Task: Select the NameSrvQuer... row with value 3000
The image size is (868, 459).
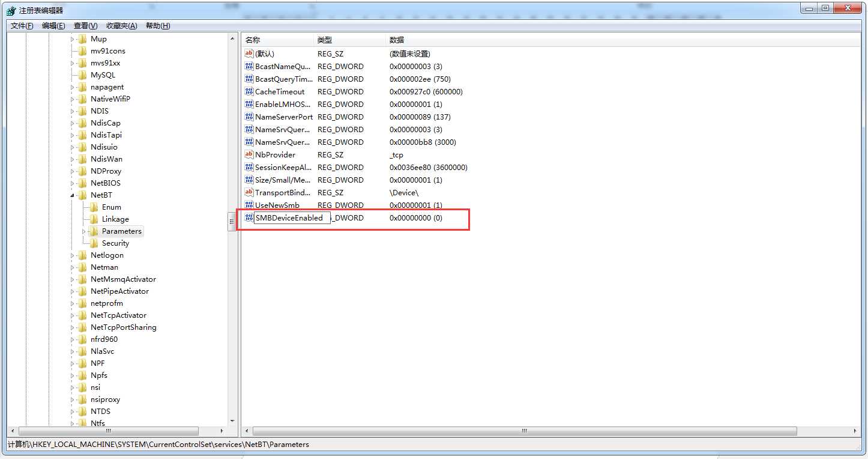Action: (351, 142)
